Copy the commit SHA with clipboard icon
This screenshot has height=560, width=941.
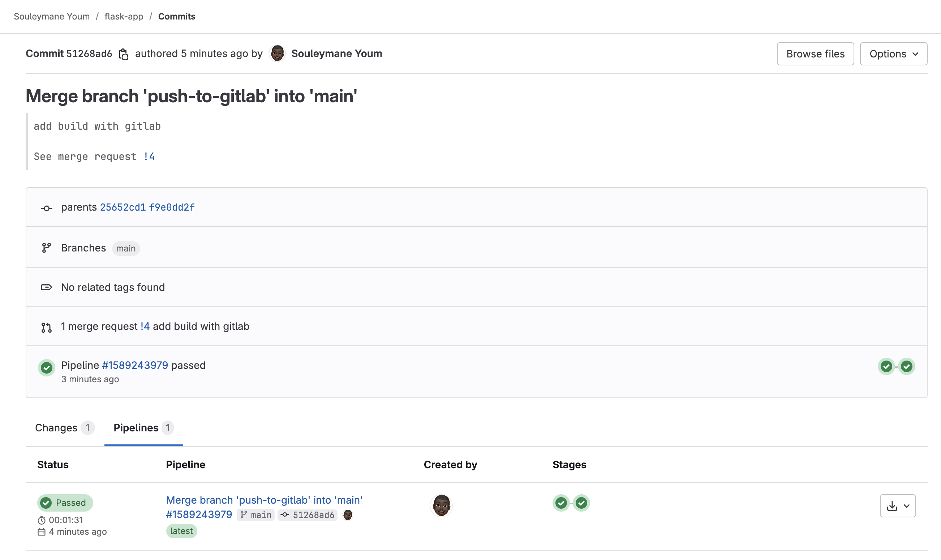[124, 54]
